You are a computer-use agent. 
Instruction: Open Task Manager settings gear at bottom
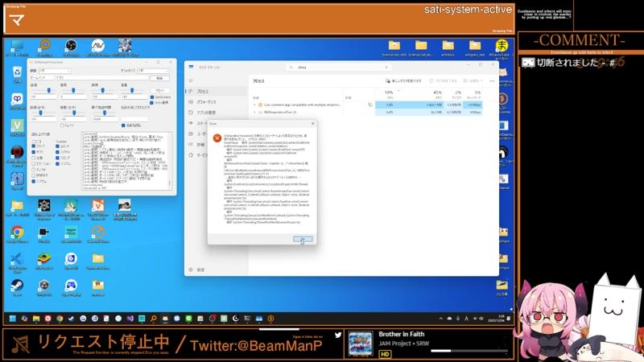click(191, 269)
